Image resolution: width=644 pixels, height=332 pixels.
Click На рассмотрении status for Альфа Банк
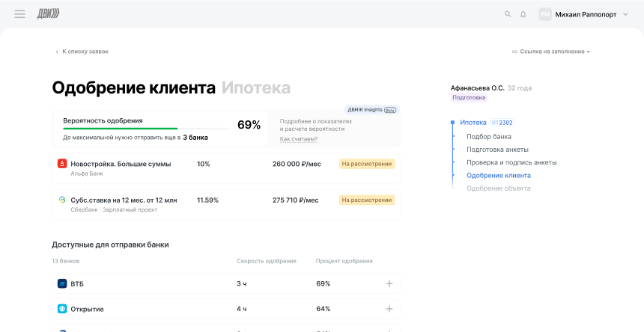click(x=367, y=164)
